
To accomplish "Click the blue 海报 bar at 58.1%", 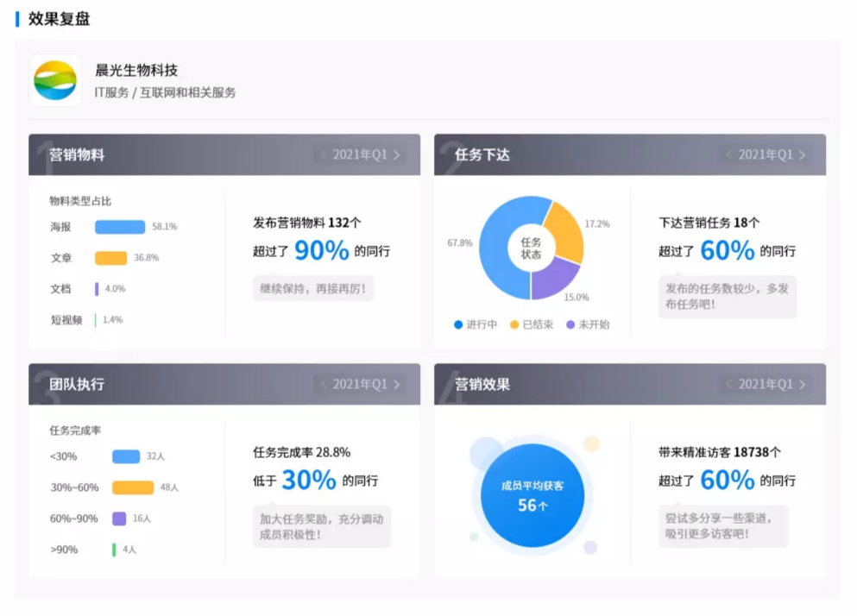I will pyautogui.click(x=120, y=227).
